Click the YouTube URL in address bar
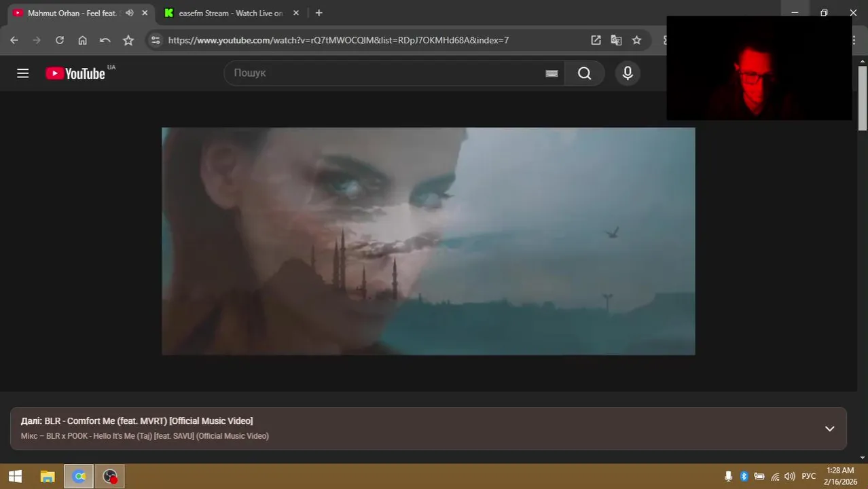 pos(338,40)
